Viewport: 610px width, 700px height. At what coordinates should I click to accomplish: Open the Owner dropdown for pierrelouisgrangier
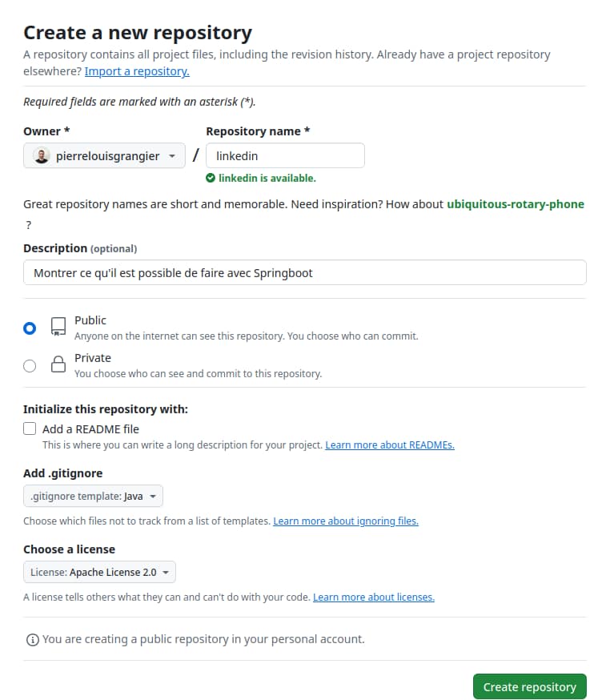point(104,156)
